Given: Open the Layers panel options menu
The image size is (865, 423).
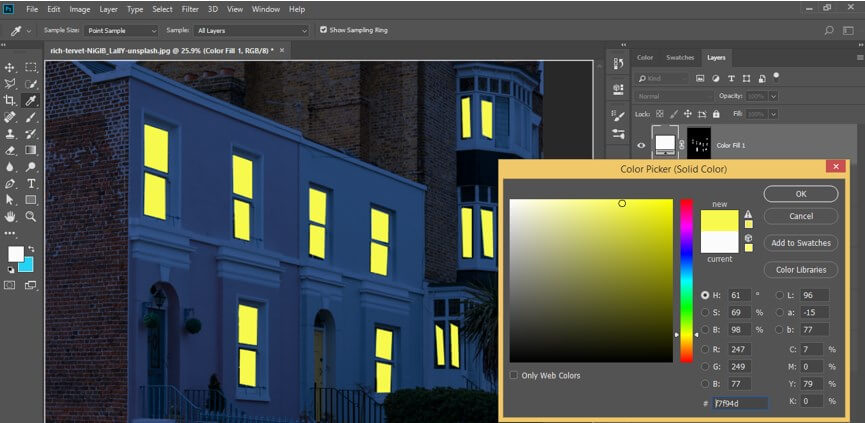Looking at the screenshot, I should tap(859, 57).
